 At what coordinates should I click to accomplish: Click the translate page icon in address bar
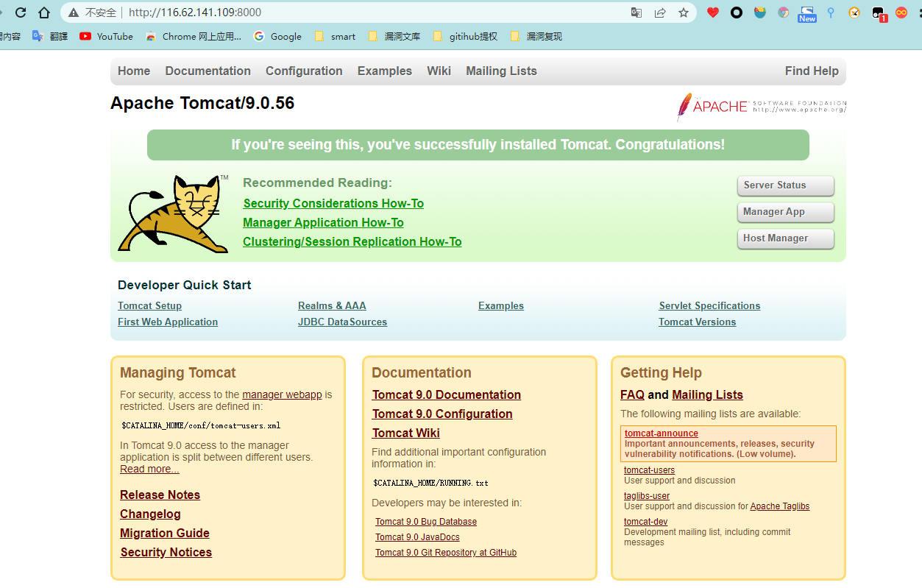tap(636, 13)
